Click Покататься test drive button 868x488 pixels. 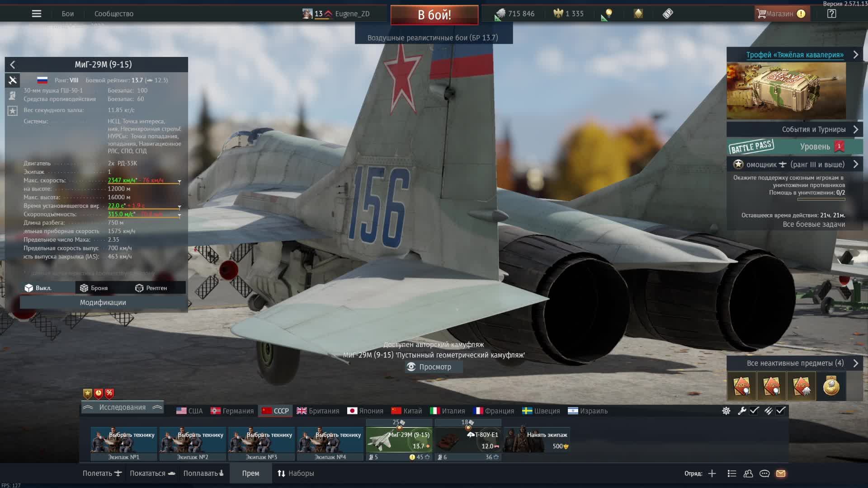[152, 473]
